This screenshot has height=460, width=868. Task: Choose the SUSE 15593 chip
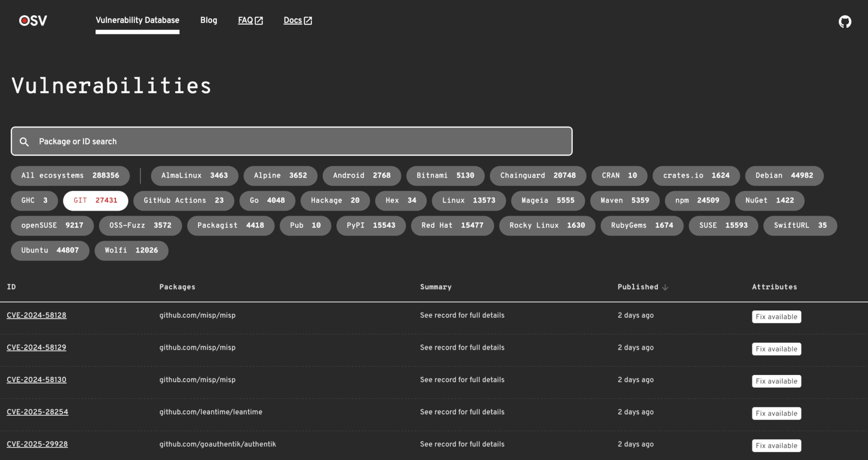tap(723, 226)
